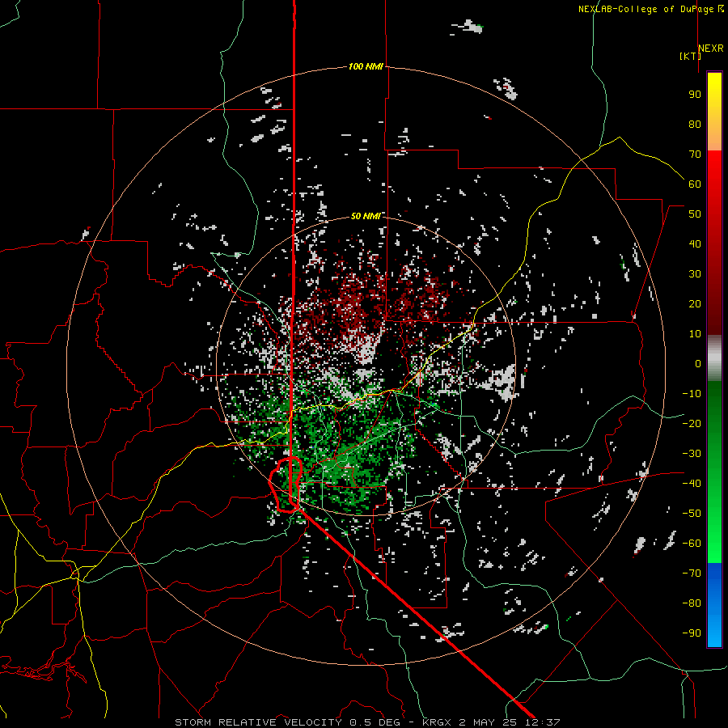Select the -10 value on the velocity scale
Image resolution: width=728 pixels, height=728 pixels.
[x=692, y=394]
